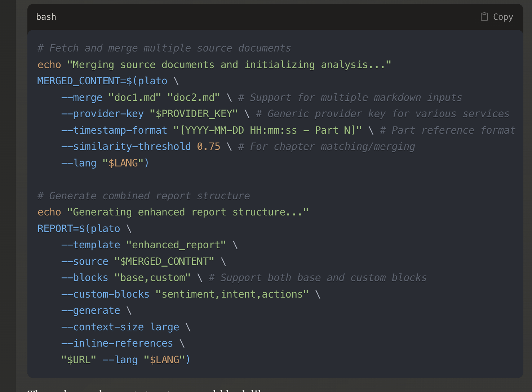Select the --generate flag
Viewport: 532px width, 392px height.
(91, 310)
